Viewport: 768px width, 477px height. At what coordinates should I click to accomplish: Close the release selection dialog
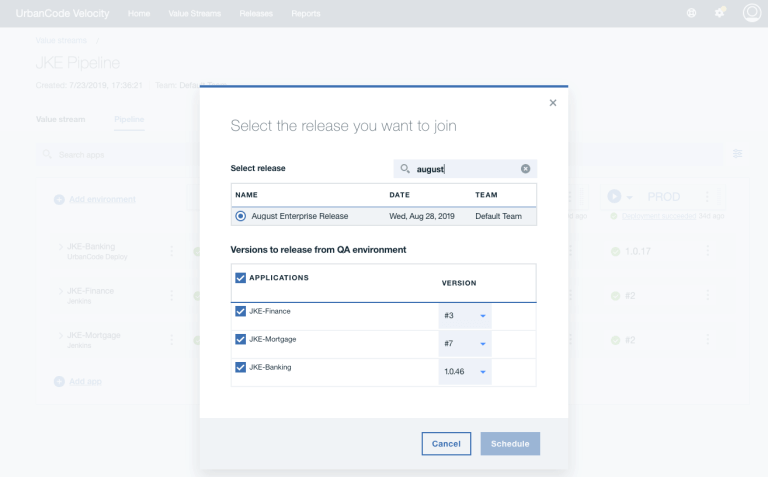[552, 103]
